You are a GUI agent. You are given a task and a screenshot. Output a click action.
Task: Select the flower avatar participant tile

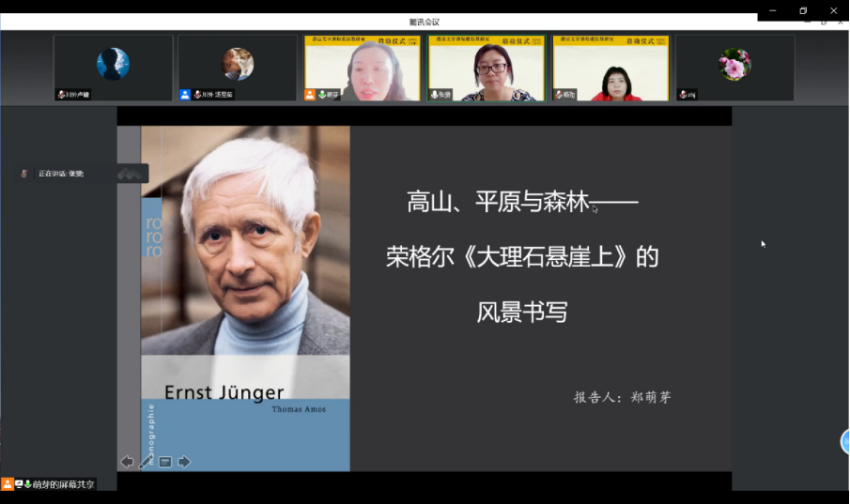tap(734, 67)
